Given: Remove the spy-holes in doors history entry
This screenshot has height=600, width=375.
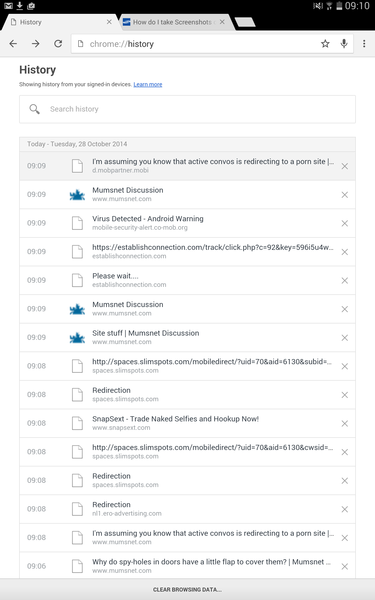Looking at the screenshot, I should (345, 566).
